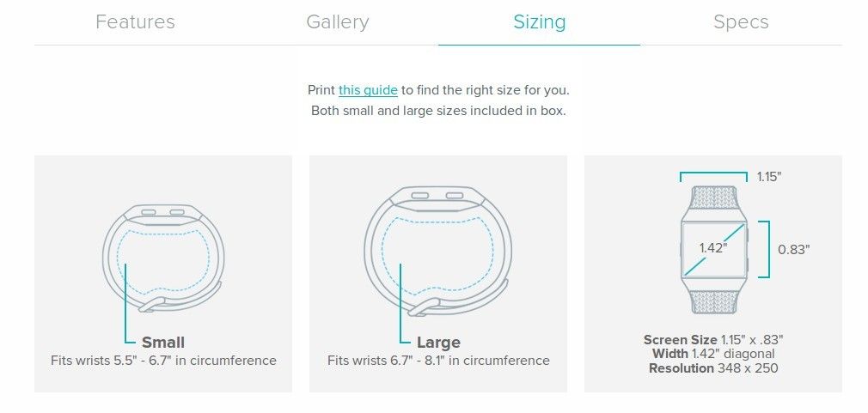The width and height of the screenshot is (868, 413).
Task: Click the 1.42" diagonal label on screen
Action: pos(712,248)
